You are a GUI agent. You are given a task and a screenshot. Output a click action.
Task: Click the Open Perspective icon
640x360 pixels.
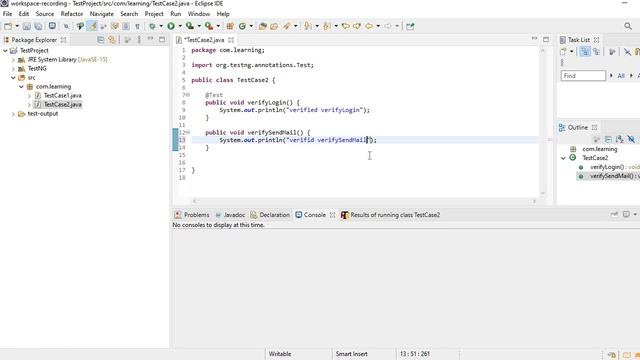point(410,26)
